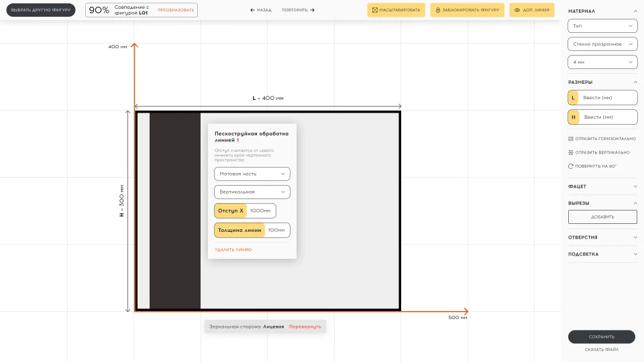This screenshot has width=644, height=362.
Task: Click the yellow H size badge
Action: [574, 117]
